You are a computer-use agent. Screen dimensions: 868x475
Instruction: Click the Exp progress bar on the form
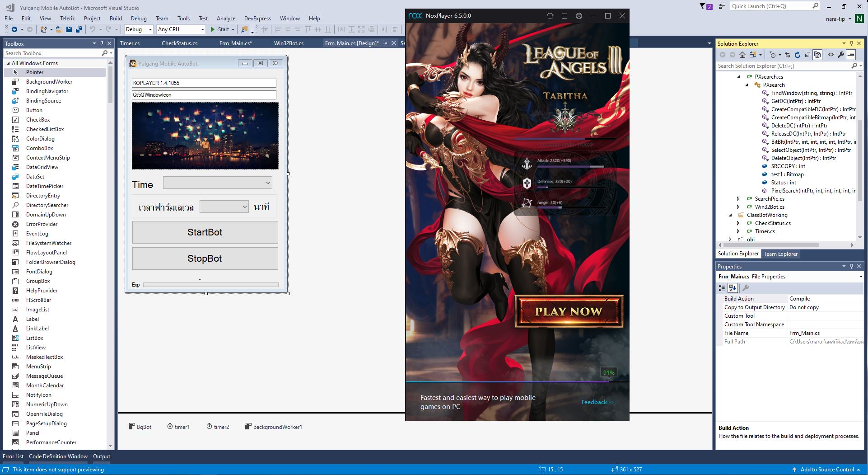pos(211,285)
